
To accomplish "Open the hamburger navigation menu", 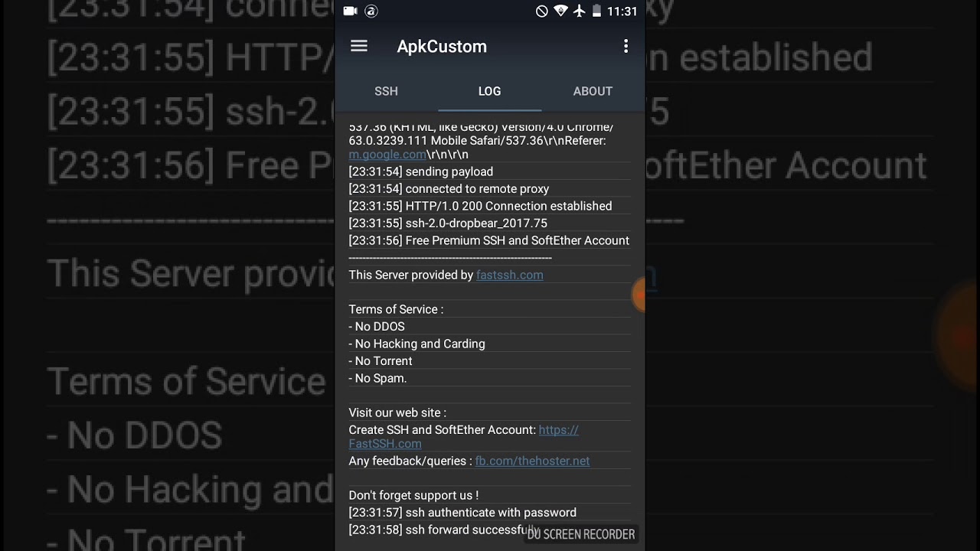I will (x=359, y=46).
